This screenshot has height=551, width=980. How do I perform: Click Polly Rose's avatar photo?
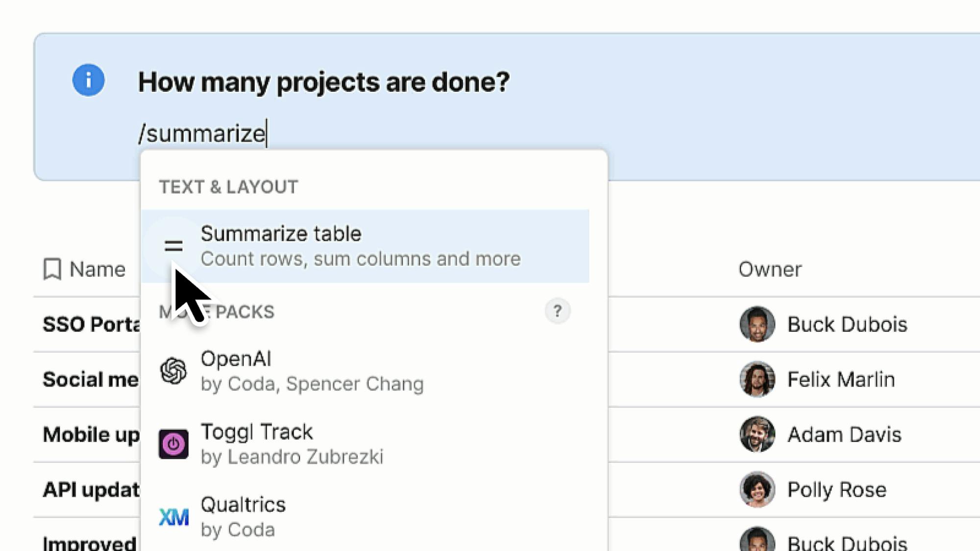coord(757,489)
